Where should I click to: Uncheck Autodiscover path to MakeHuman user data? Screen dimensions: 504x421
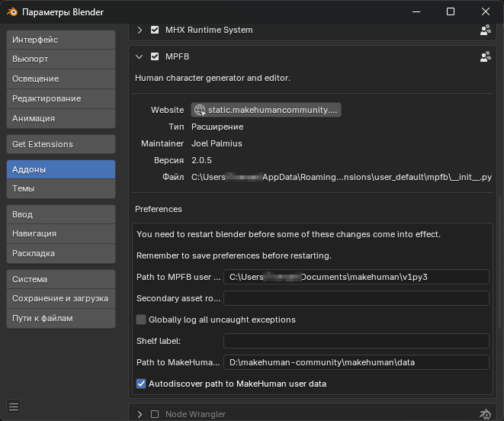(x=141, y=384)
